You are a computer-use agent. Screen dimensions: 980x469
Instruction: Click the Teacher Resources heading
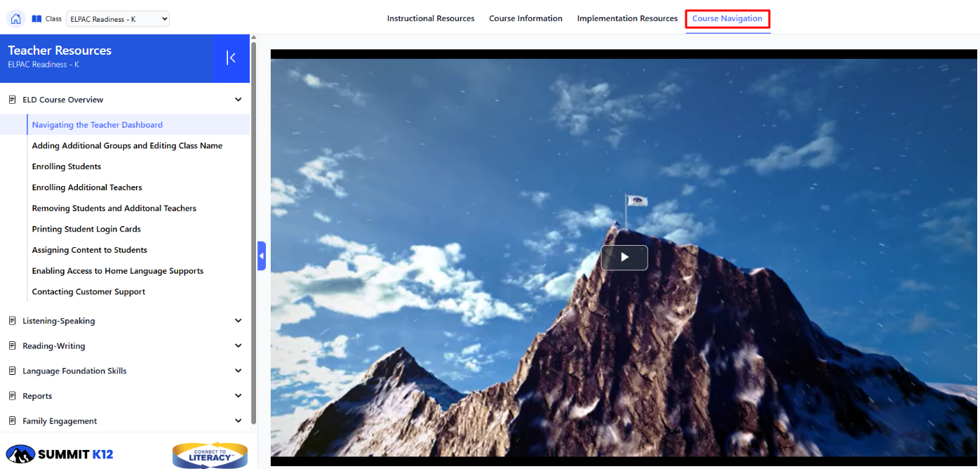(60, 51)
